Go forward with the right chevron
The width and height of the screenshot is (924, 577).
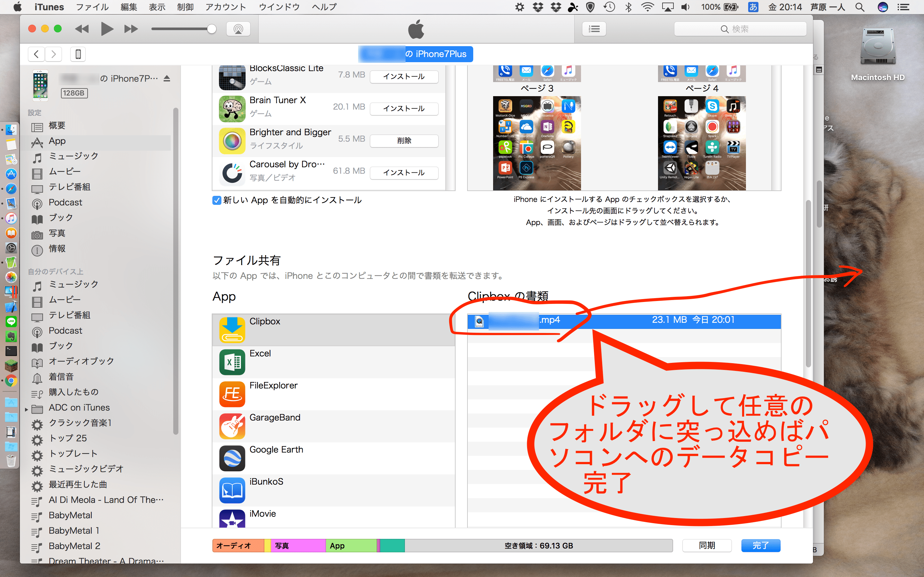coord(54,54)
